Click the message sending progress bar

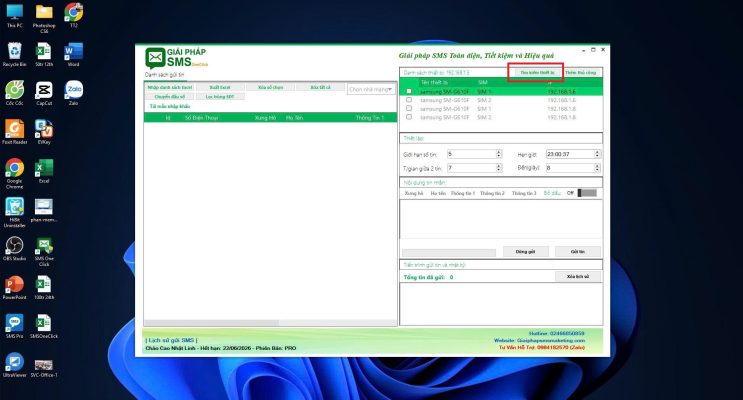pyautogui.click(x=449, y=252)
